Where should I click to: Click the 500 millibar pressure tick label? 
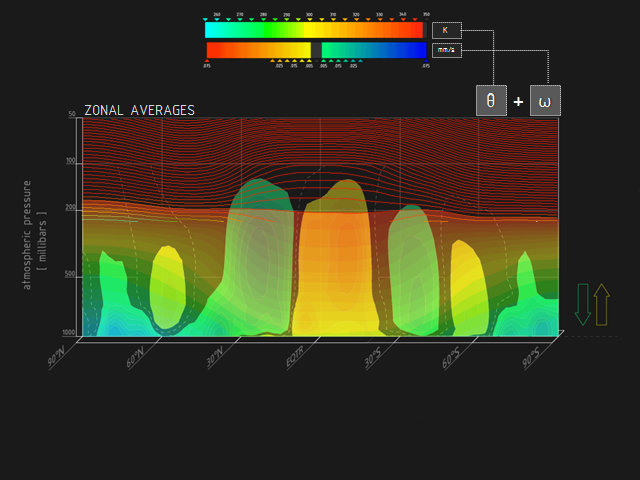[x=71, y=274]
